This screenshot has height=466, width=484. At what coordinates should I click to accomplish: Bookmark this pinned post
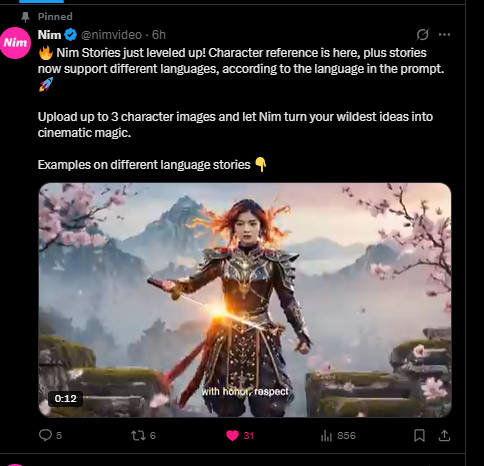[419, 435]
